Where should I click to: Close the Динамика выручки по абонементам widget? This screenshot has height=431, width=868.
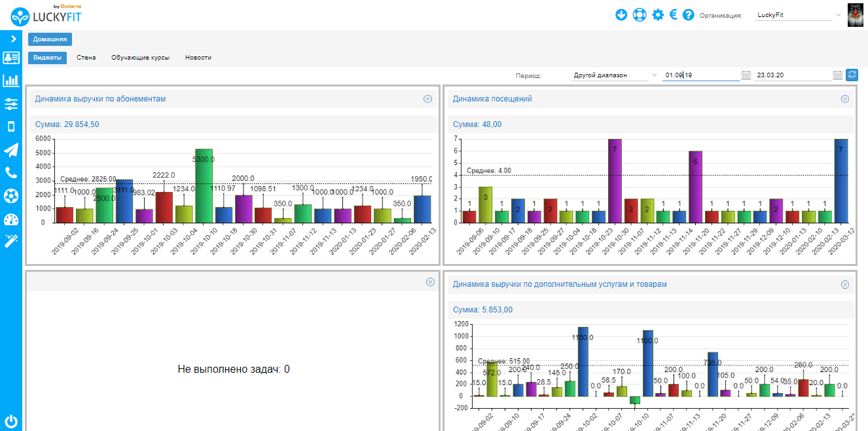(x=427, y=99)
